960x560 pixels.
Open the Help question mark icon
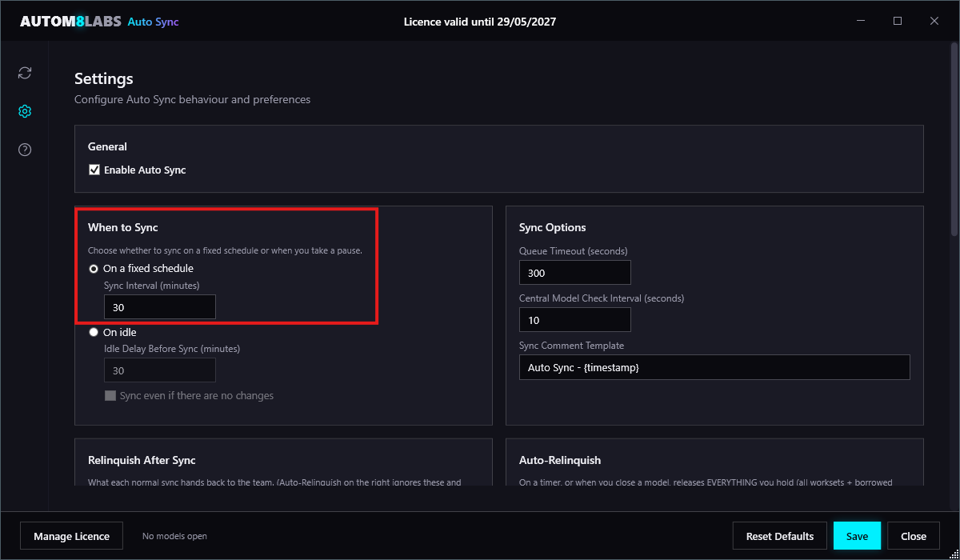[x=25, y=150]
